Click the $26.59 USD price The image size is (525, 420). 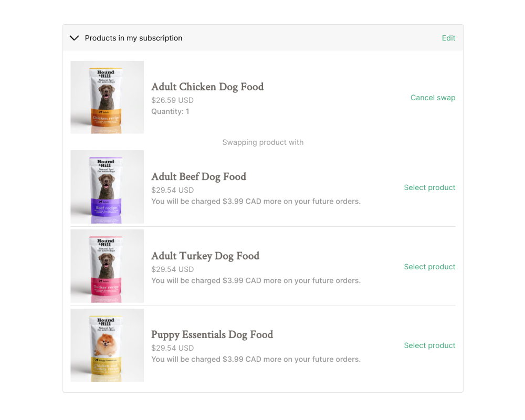[172, 100]
